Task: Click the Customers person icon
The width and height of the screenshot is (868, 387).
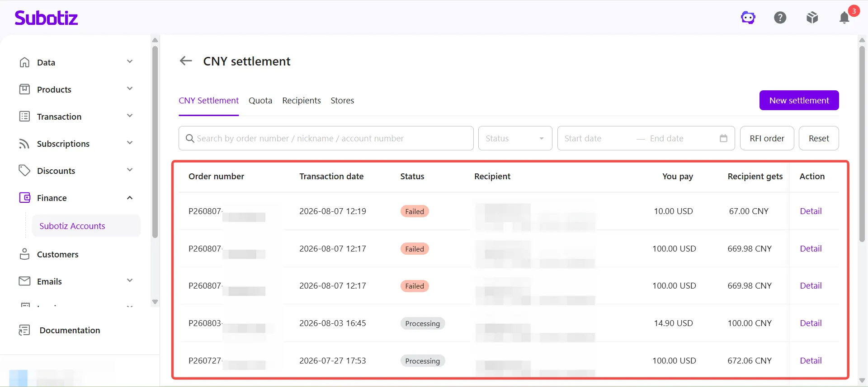Action: pyautogui.click(x=24, y=254)
